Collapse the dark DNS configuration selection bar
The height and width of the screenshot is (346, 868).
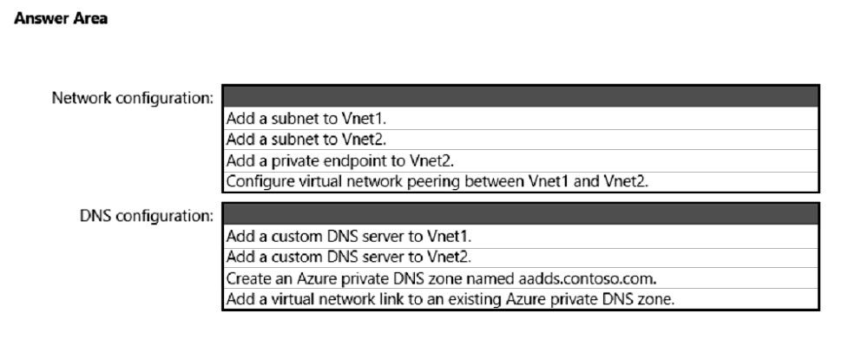[x=520, y=214]
